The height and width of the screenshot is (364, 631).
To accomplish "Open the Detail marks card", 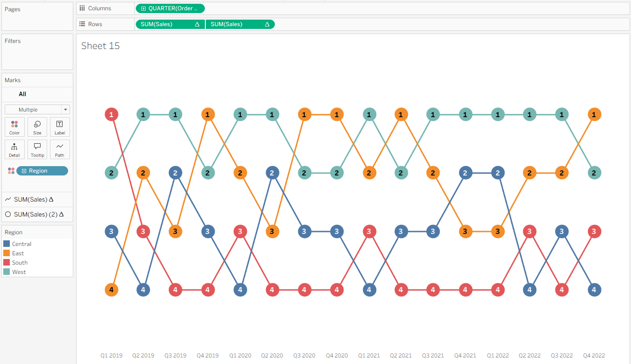I will (x=14, y=149).
